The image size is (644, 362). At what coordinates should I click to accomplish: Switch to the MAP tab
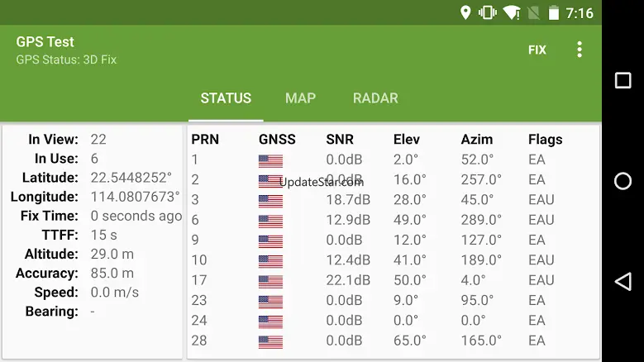coord(300,98)
